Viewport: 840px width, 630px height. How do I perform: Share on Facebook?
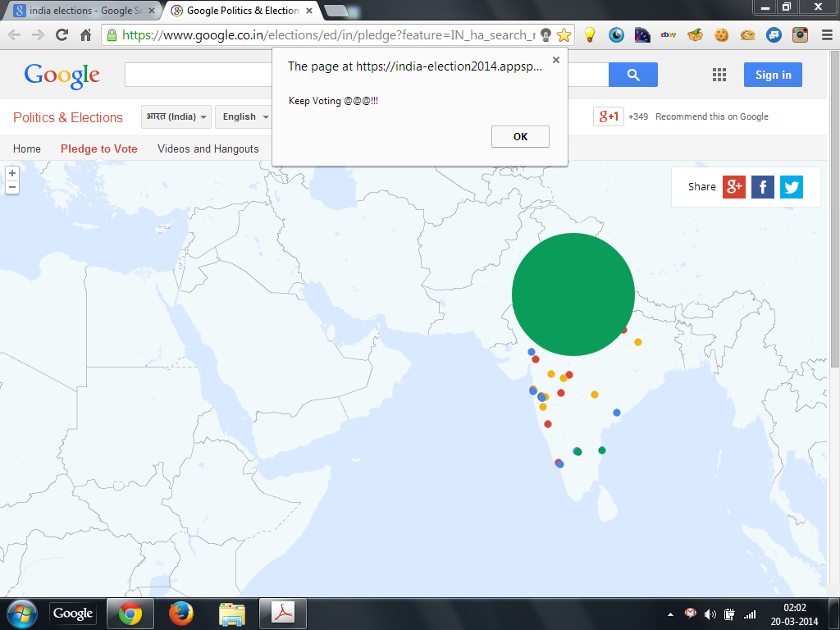click(x=763, y=187)
